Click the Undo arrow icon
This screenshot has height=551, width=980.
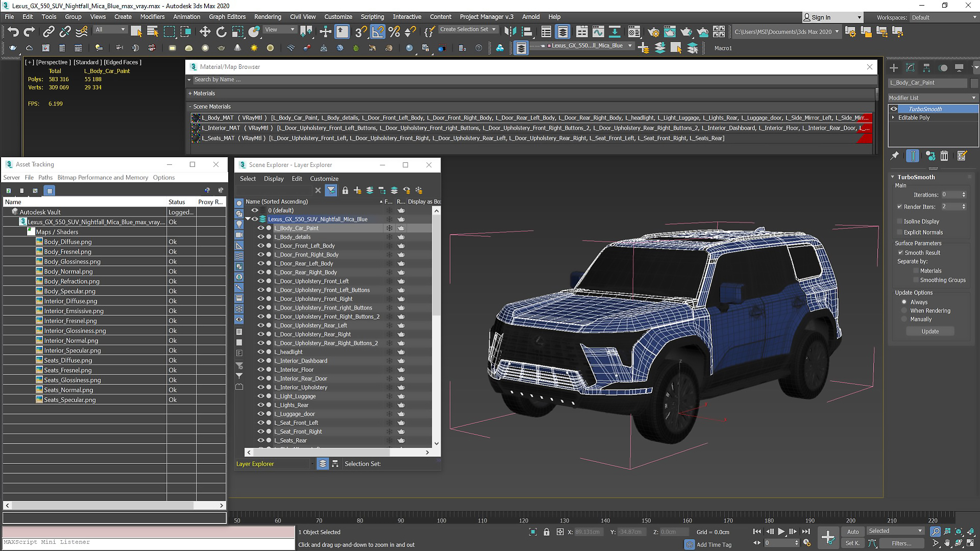tap(13, 32)
